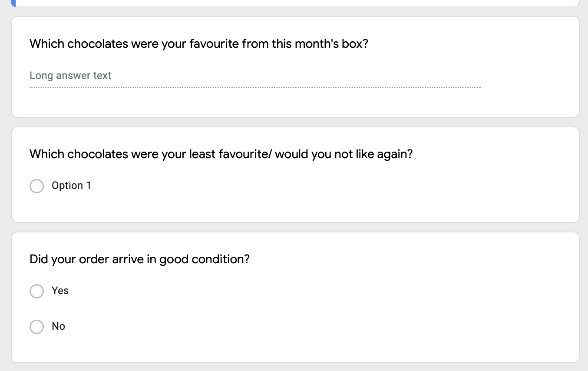The width and height of the screenshot is (588, 371).
Task: Select the "Yes" radio button
Action: [x=36, y=291]
